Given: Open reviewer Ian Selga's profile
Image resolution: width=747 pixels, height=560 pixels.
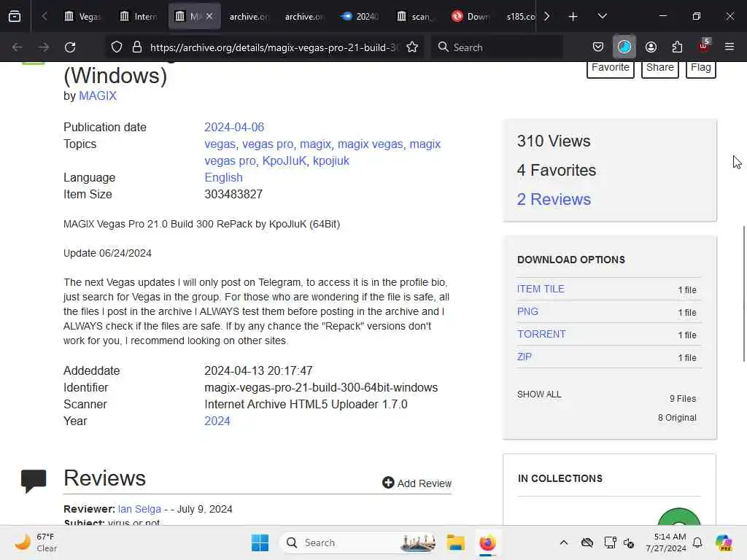Looking at the screenshot, I should coord(139,509).
